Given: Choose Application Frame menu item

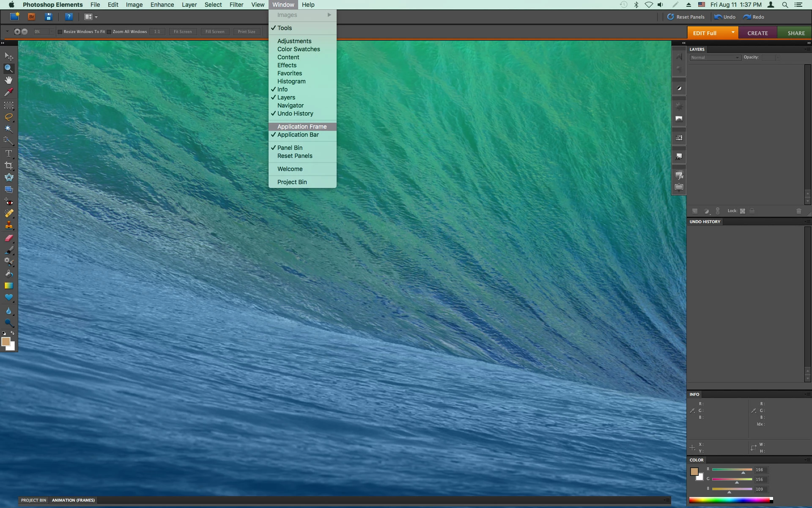Looking at the screenshot, I should coord(302,127).
